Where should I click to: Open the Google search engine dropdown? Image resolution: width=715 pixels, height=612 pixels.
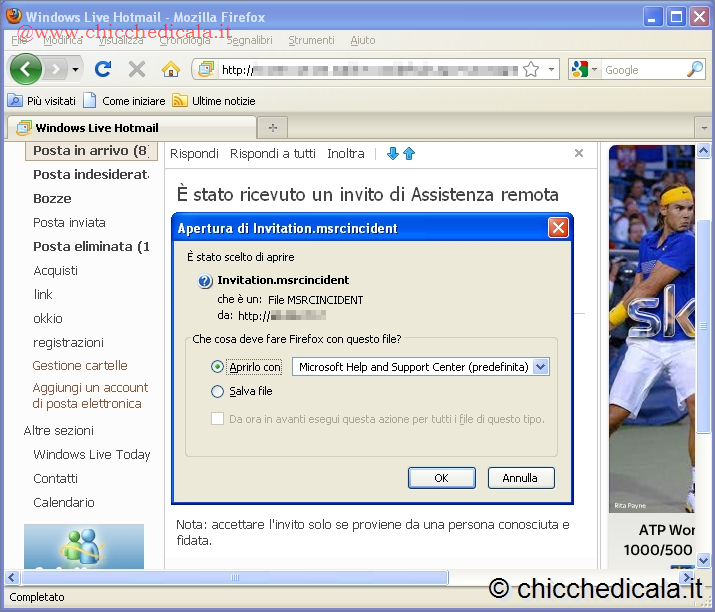(585, 69)
